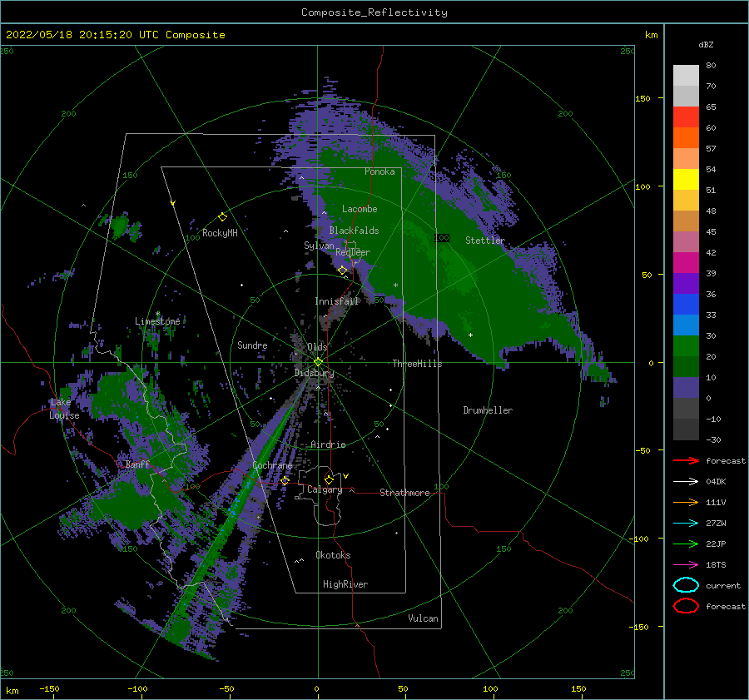Click the Strathmore city label
749x700 pixels.
[404, 493]
